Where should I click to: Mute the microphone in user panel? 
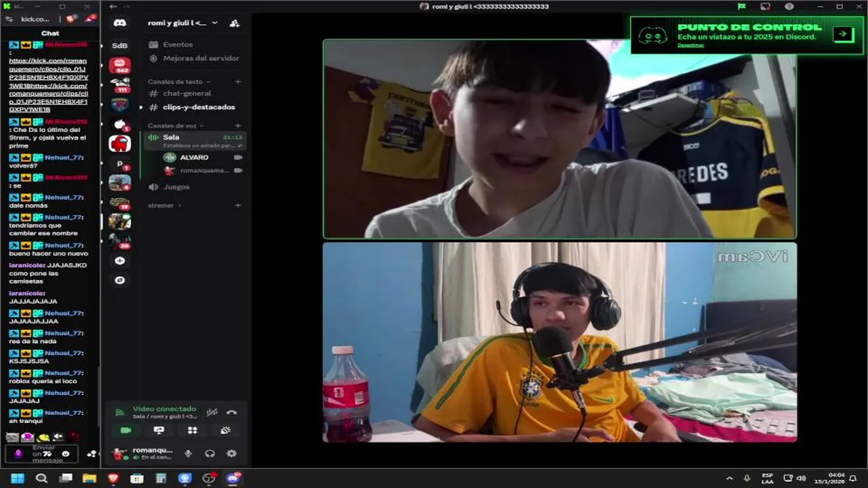point(188,453)
